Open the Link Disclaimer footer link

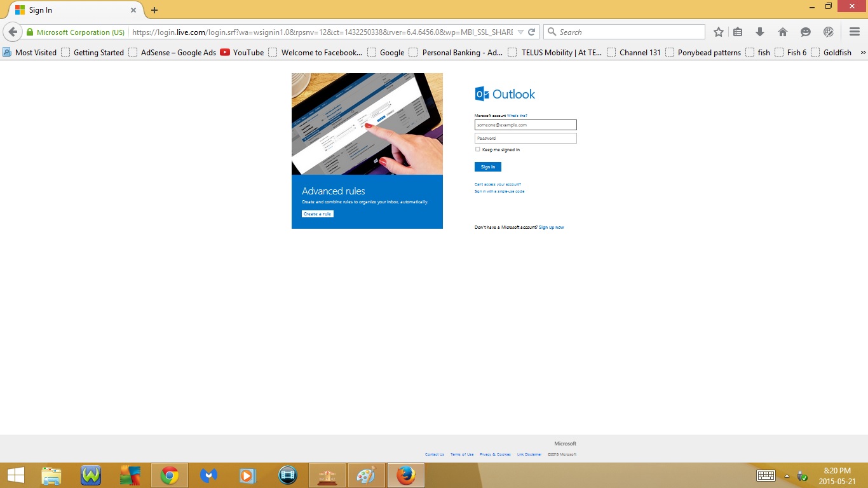pos(529,454)
